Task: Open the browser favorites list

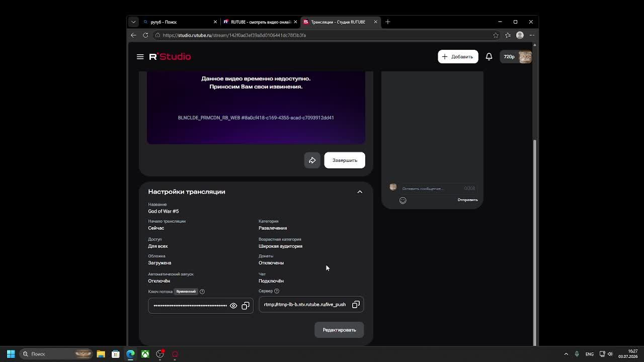Action: tap(508, 35)
